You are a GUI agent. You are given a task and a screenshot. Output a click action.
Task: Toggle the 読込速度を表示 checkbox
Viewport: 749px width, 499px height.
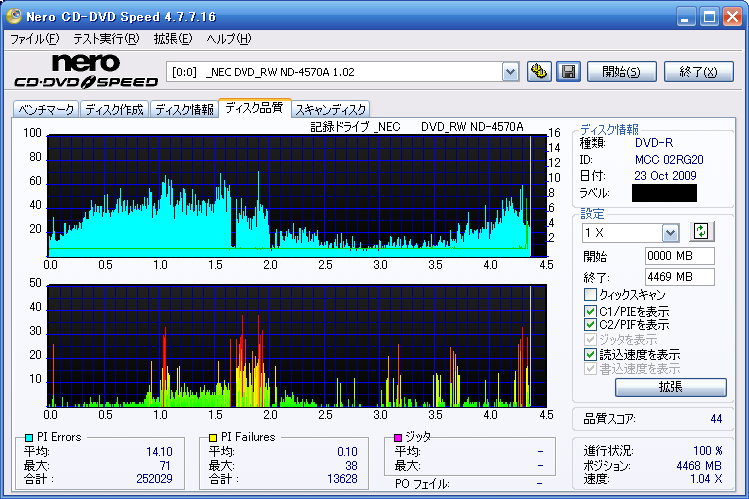point(590,354)
